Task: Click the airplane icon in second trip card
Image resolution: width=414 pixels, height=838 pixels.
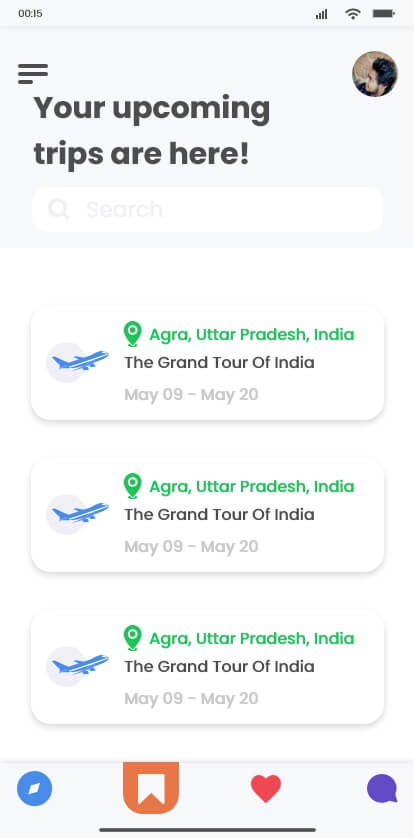Action: (x=80, y=513)
